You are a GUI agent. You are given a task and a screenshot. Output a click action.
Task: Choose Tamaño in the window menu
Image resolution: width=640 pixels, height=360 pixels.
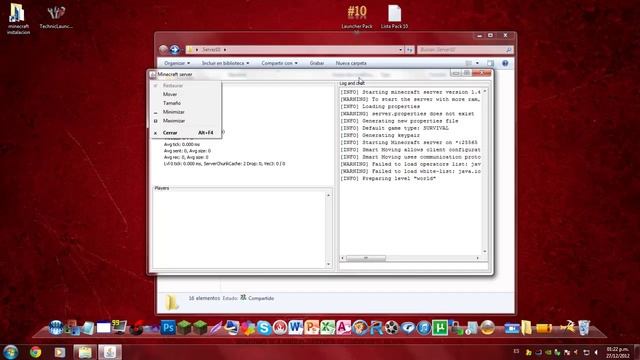[x=172, y=103]
